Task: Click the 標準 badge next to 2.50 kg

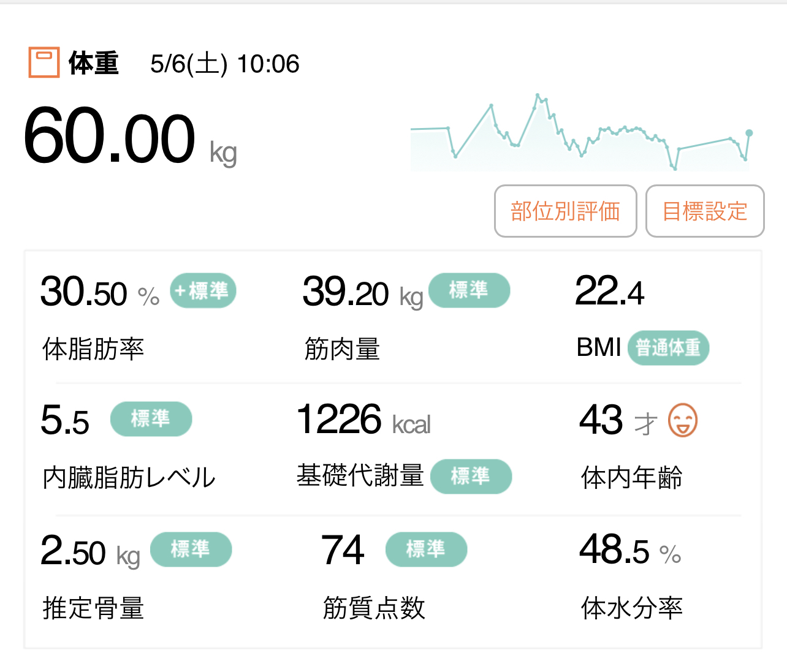Action: 191,549
